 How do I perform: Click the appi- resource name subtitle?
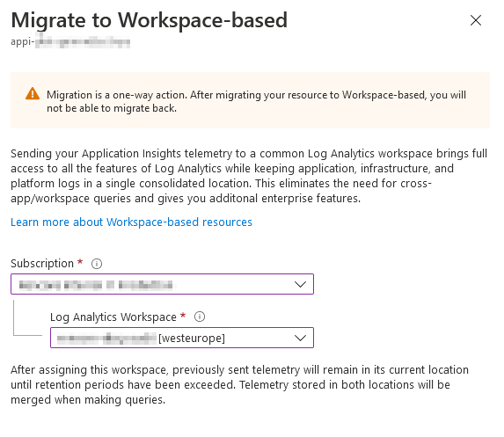coord(70,42)
